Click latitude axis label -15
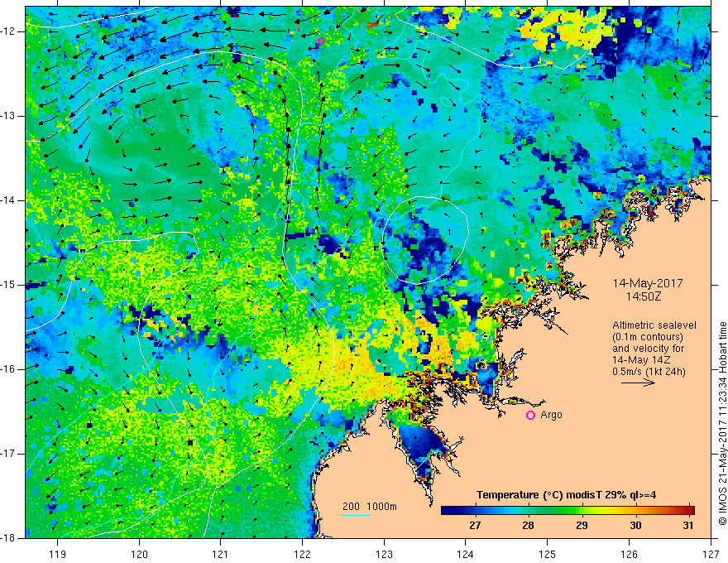Image resolution: width=728 pixels, height=563 pixels. pyautogui.click(x=8, y=285)
